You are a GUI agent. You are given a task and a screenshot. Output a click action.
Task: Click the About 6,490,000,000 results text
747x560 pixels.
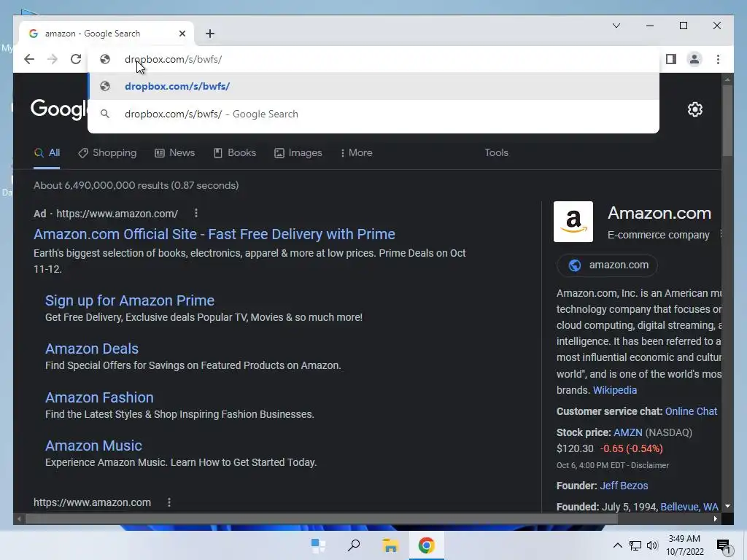[136, 185]
